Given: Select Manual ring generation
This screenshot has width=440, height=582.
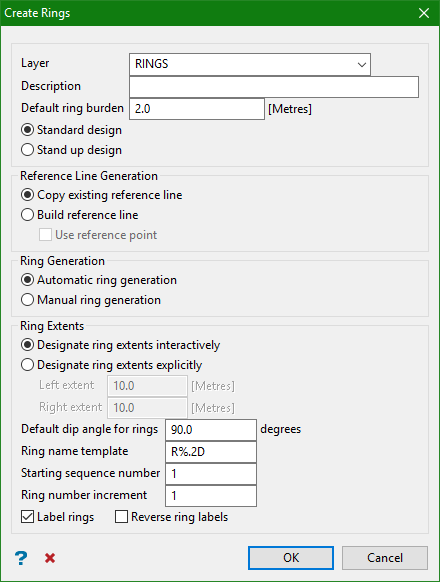Looking at the screenshot, I should click(91, 300).
